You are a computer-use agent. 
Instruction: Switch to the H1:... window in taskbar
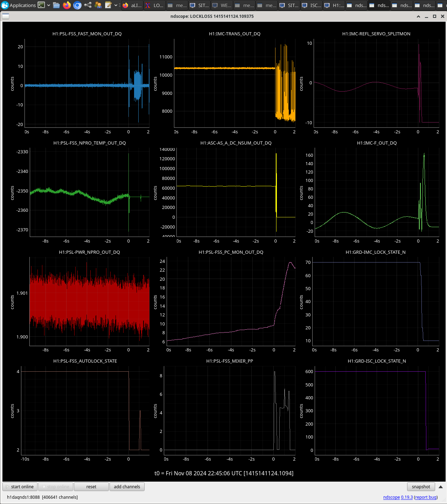tap(334, 5)
